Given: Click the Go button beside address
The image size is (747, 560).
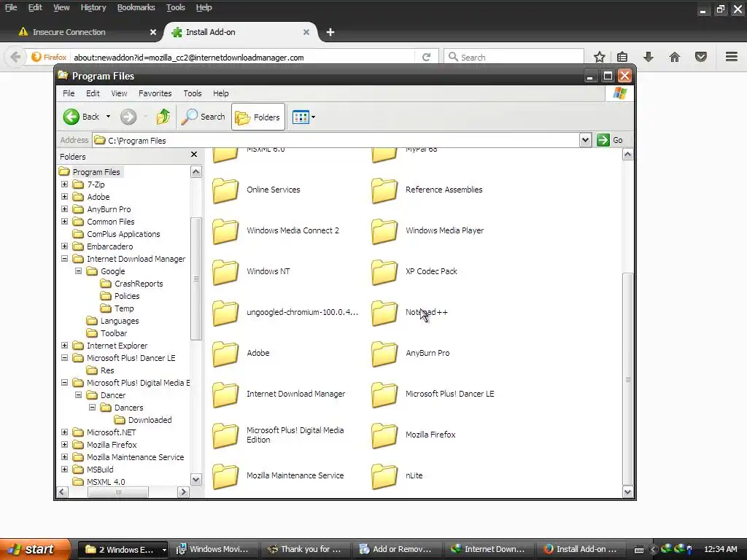Looking at the screenshot, I should (x=611, y=140).
